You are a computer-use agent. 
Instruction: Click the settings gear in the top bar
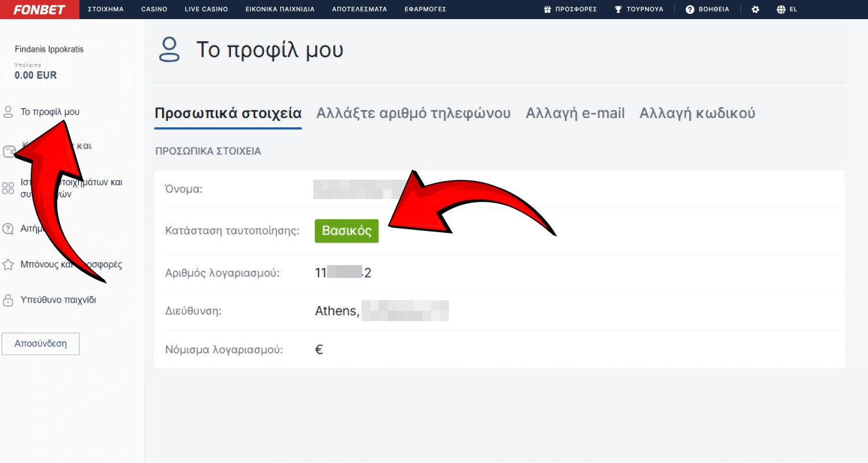(x=756, y=9)
